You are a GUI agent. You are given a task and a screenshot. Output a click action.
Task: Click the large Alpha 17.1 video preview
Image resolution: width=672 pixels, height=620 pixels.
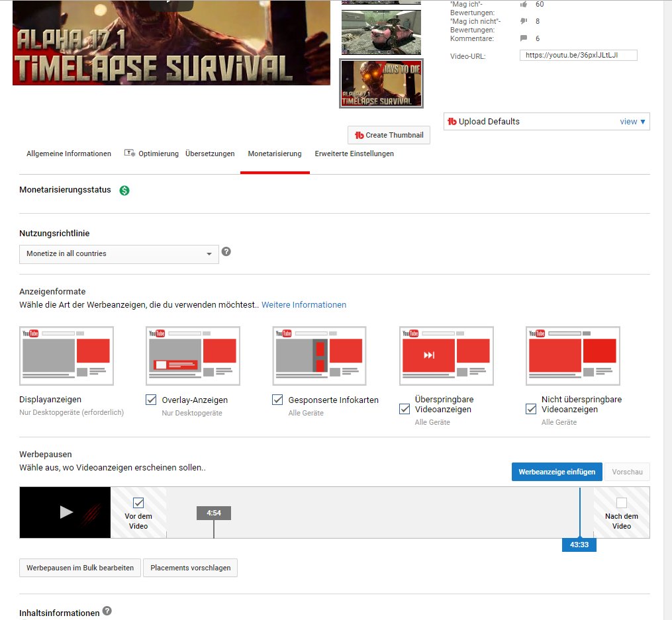[171, 42]
